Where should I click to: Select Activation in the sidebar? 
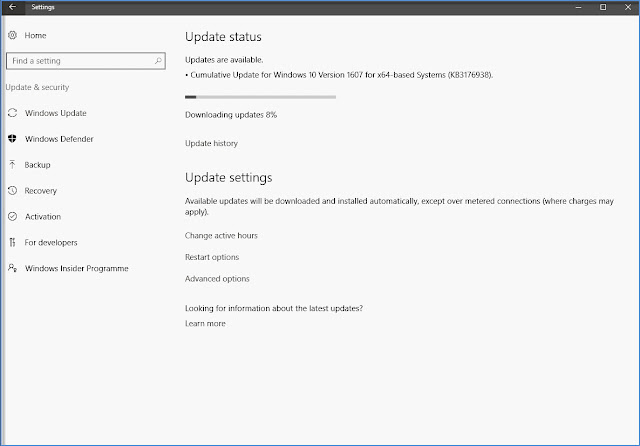[43, 217]
